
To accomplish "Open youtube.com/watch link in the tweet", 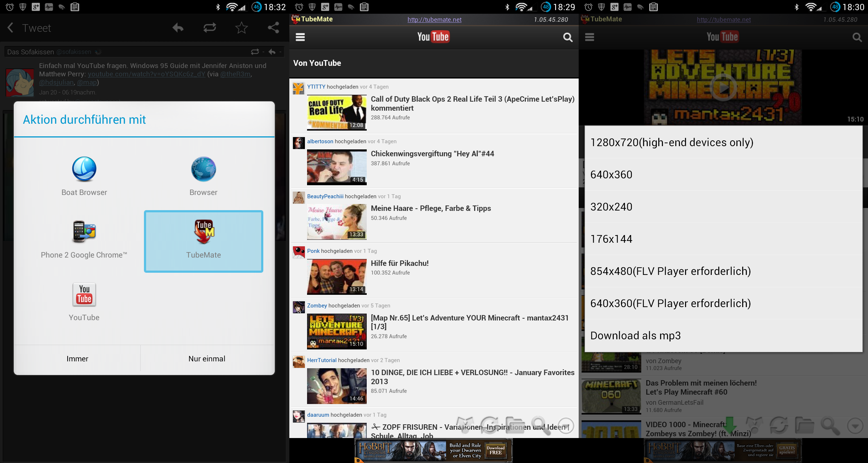I will pos(146,74).
